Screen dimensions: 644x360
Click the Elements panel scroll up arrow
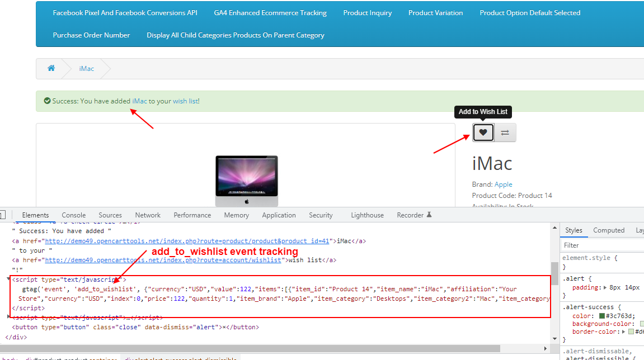coord(554,228)
